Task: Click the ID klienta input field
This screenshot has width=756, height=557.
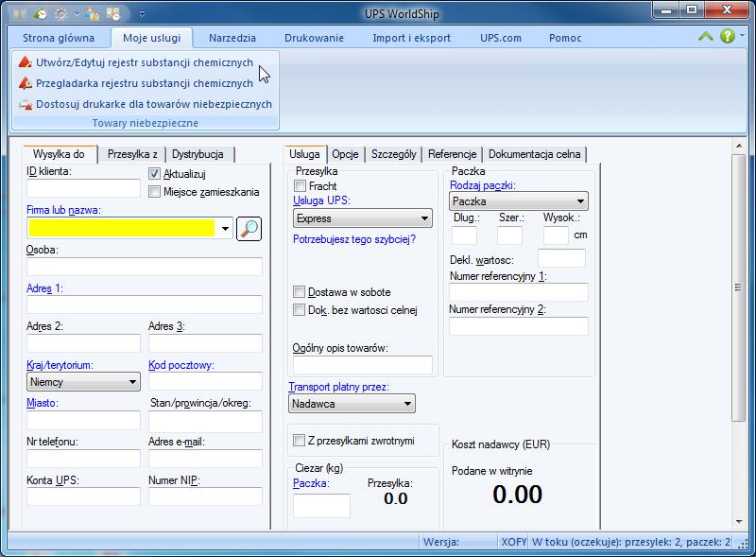Action: click(x=83, y=189)
